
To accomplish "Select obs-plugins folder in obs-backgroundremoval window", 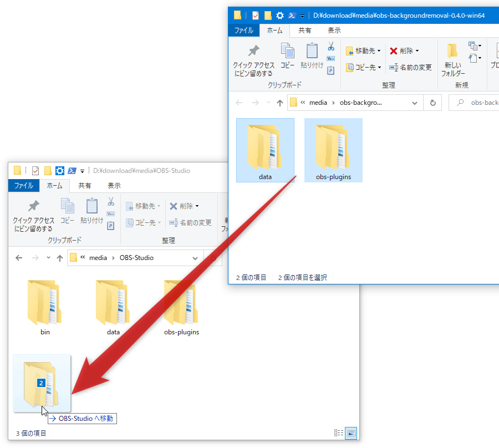I will point(333,150).
